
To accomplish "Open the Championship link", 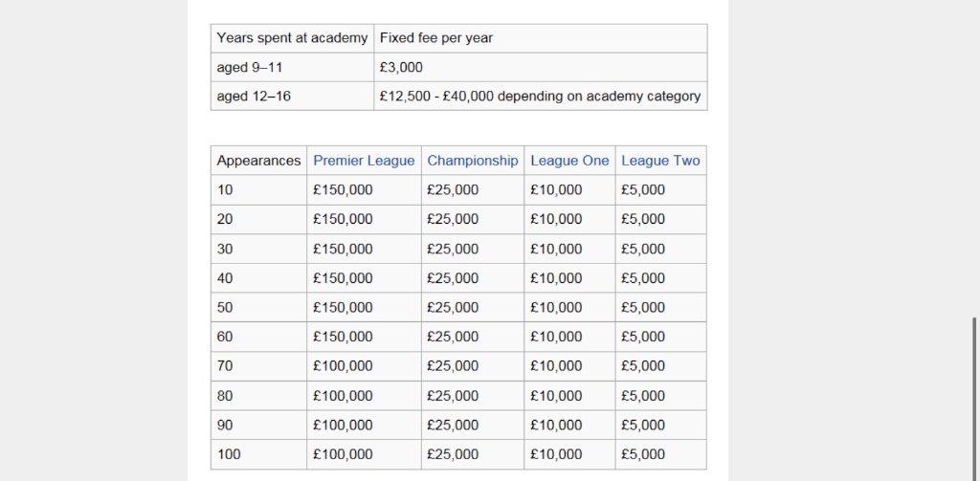I will (473, 161).
